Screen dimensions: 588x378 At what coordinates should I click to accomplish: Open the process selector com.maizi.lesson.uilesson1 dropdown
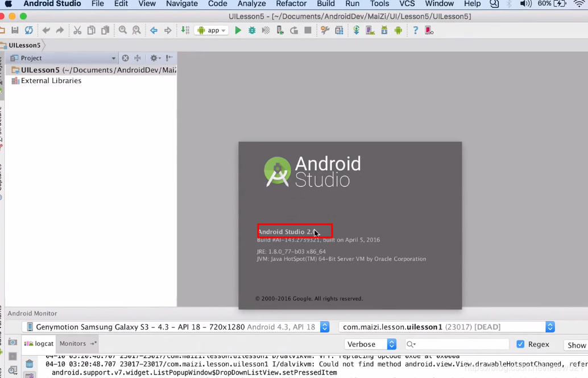tap(446, 327)
